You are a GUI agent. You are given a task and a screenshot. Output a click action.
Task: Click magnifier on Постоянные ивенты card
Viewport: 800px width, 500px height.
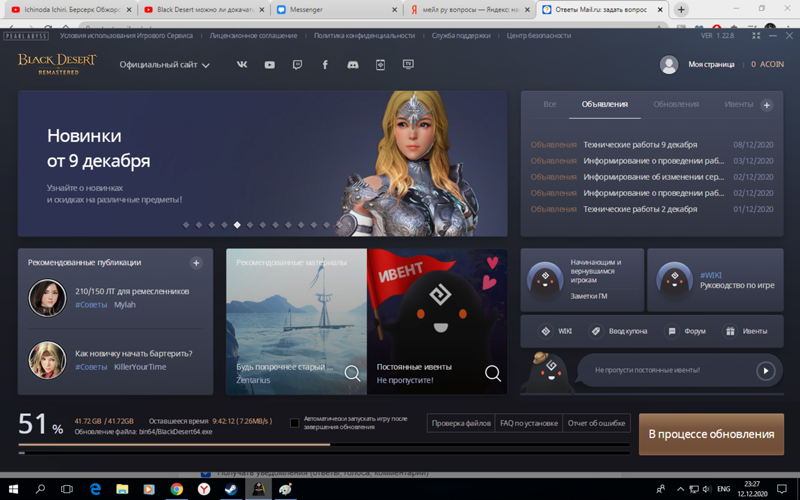492,373
